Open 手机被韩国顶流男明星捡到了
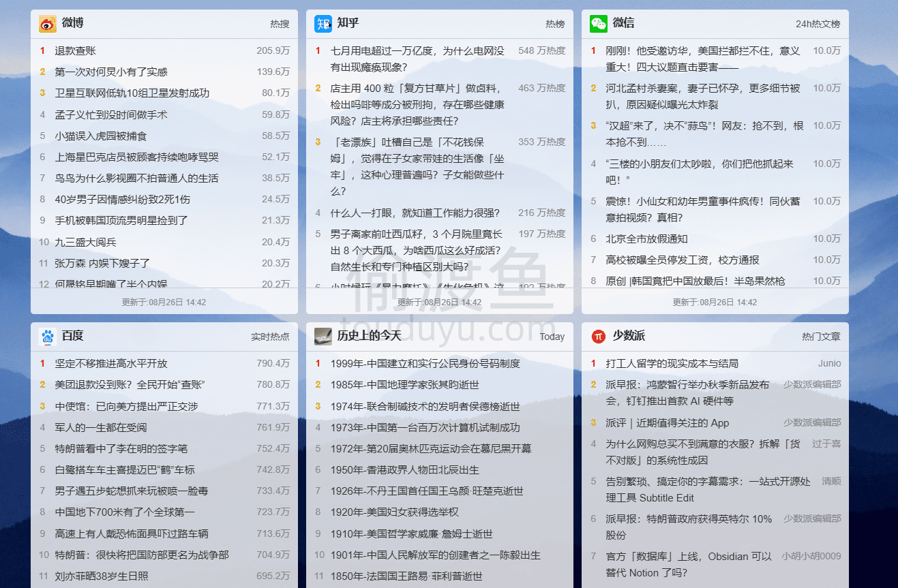This screenshot has width=898, height=588. click(x=121, y=220)
